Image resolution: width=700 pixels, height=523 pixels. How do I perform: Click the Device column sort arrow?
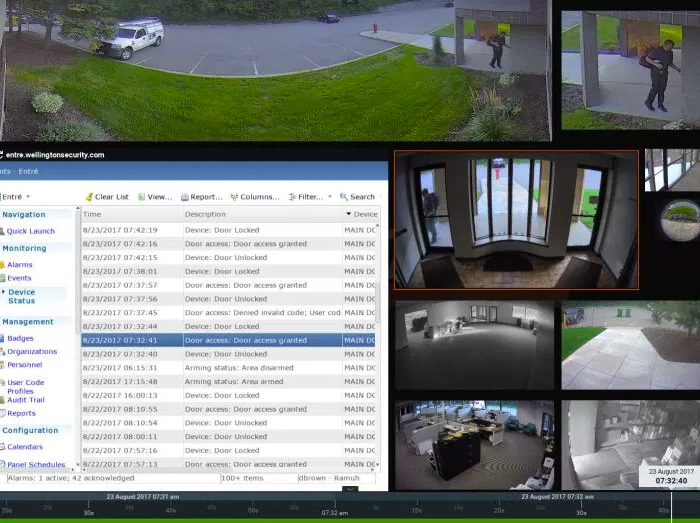point(349,214)
